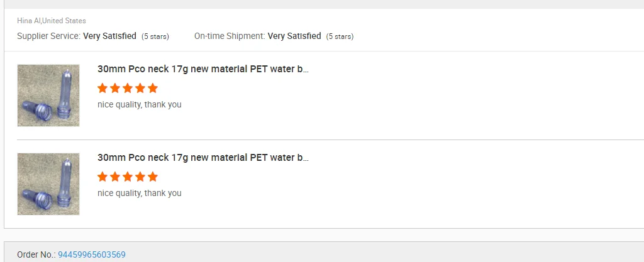Open the lower PET preform product thumbnail

click(x=48, y=184)
